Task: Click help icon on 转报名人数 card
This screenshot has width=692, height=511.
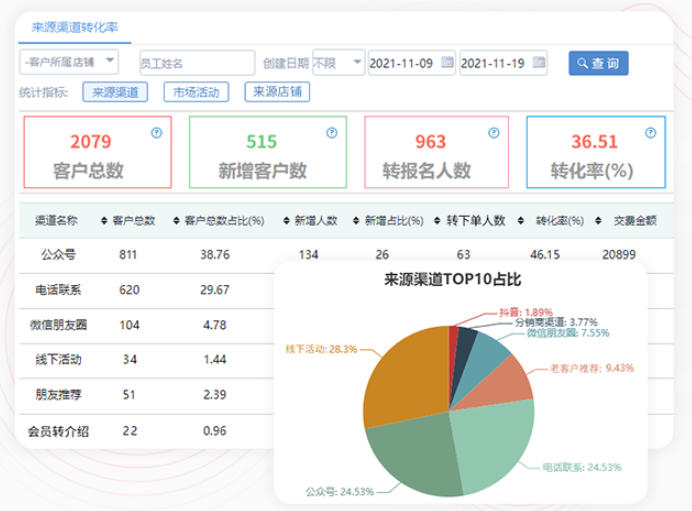Action: click(494, 132)
